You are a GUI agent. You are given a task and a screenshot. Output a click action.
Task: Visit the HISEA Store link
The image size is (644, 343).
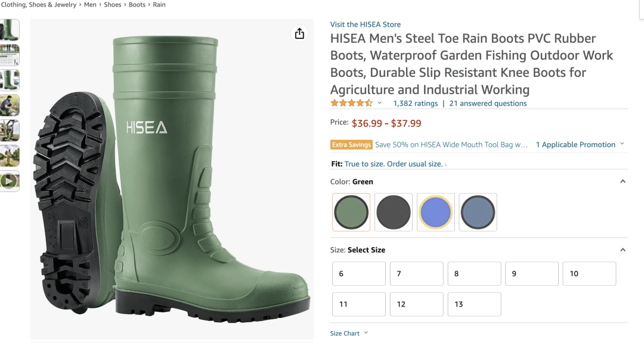point(366,24)
